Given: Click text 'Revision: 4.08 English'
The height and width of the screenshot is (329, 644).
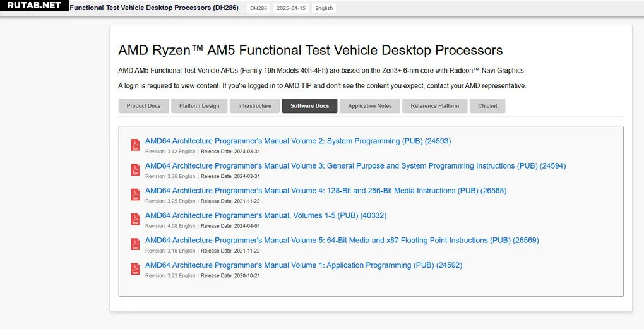Looking at the screenshot, I should (x=170, y=226).
